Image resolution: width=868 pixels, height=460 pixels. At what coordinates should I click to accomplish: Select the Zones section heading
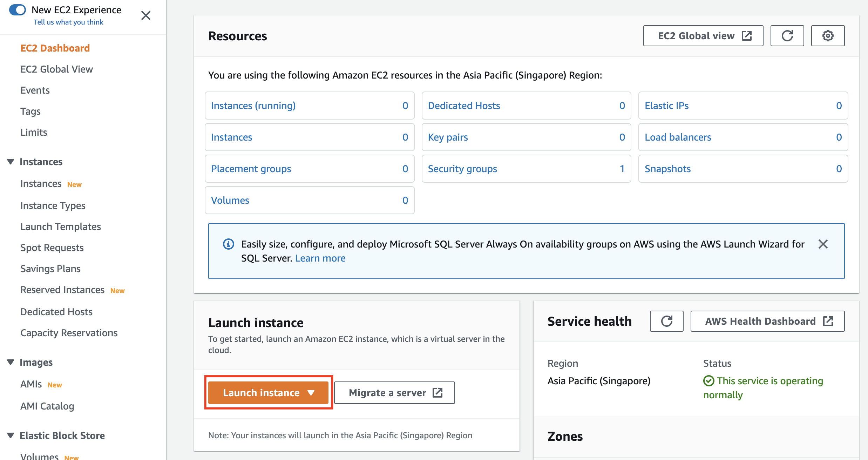point(565,437)
